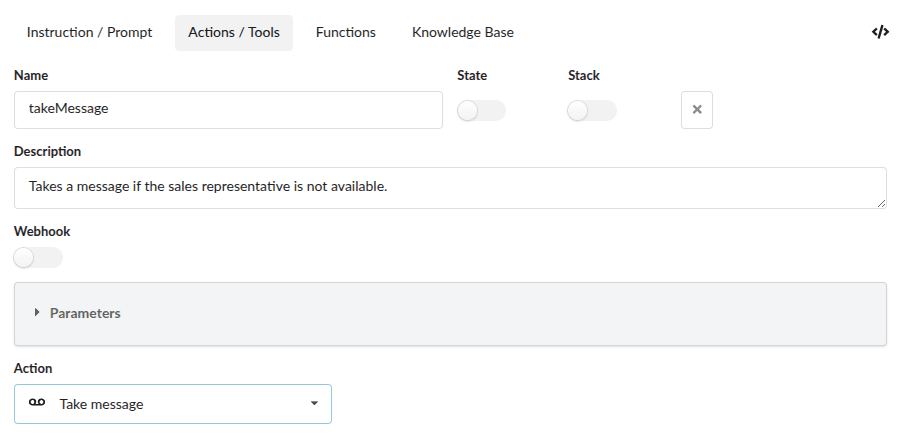Focus the Name field containing takeMessage
Viewport: 900px width, 439px height.
pyautogui.click(x=228, y=110)
